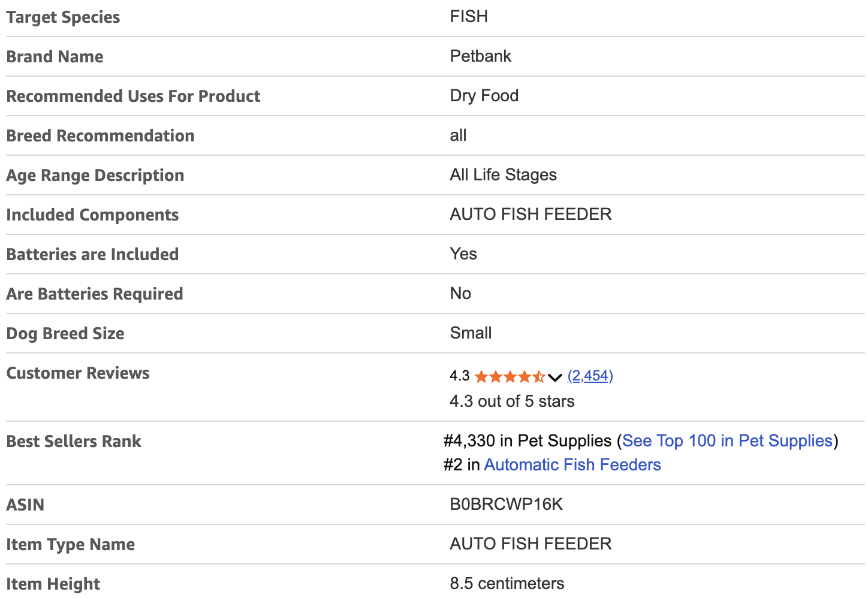Click the Dry Food recommended use value
Image resolution: width=868 pixels, height=598 pixels.
click(x=484, y=96)
